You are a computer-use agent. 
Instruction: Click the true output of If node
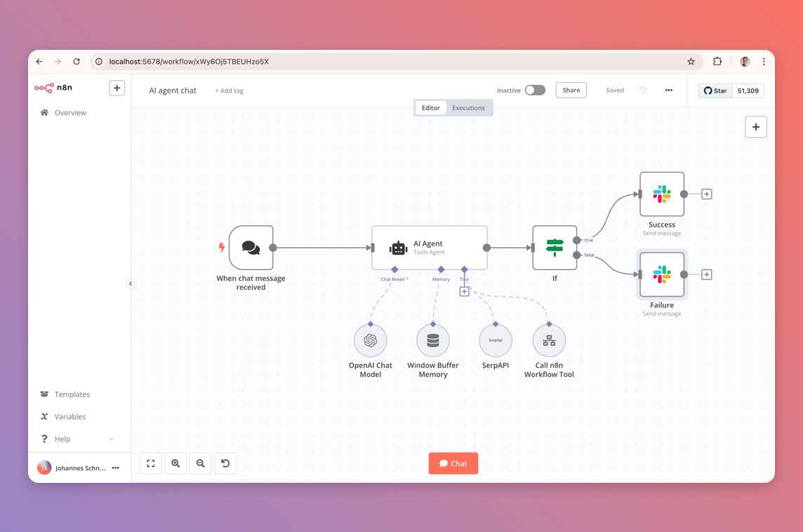tap(577, 240)
